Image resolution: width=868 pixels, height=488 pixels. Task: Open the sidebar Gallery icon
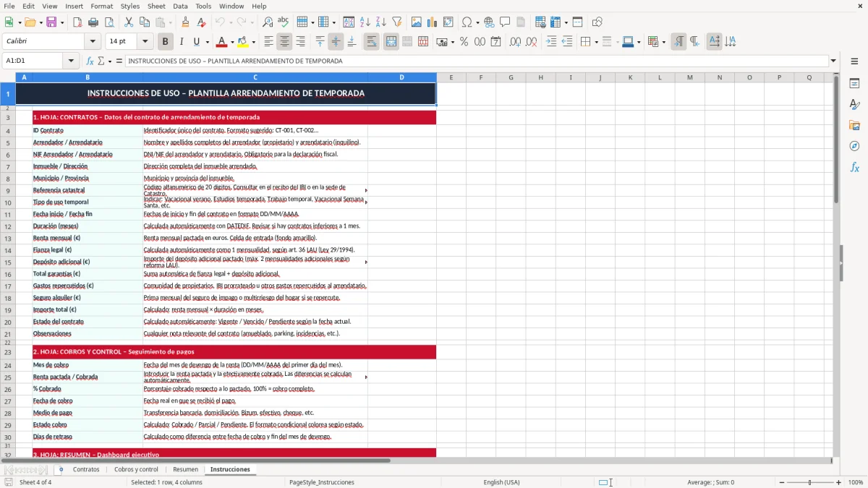click(854, 126)
